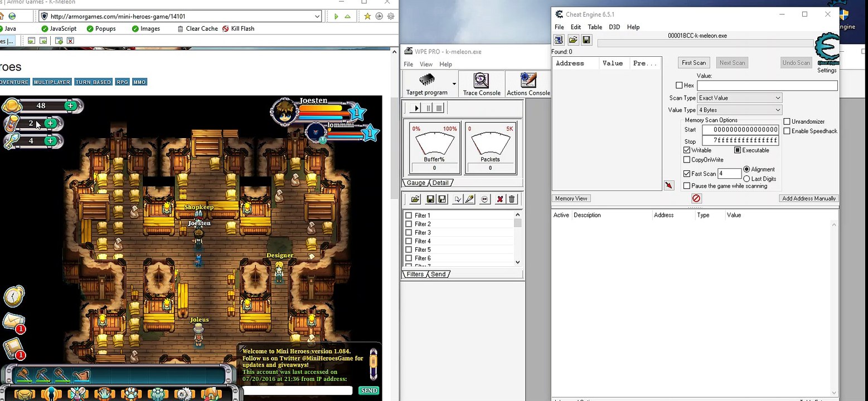The image size is (868, 401).
Task: Click the Kill Flash toolbar button
Action: pyautogui.click(x=238, y=28)
